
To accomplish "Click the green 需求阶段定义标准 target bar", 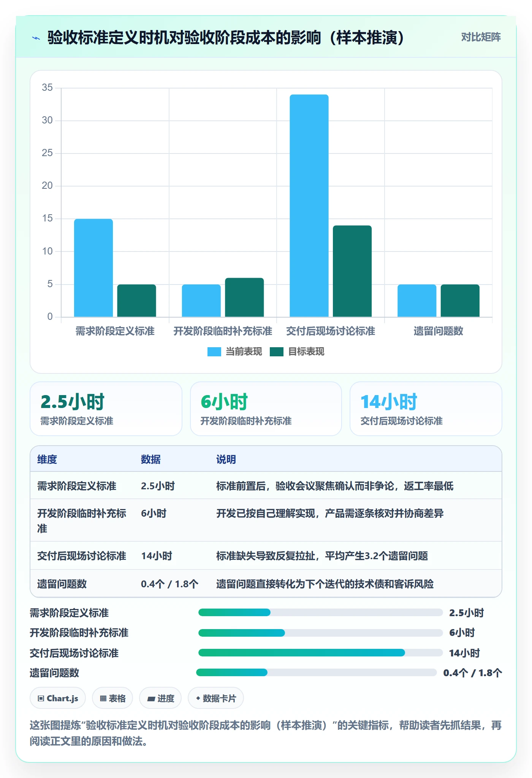I will click(136, 300).
